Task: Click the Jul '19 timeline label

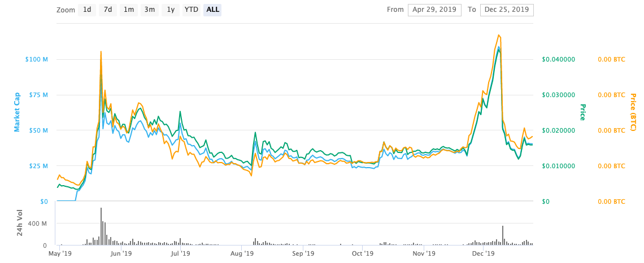Action: point(180,254)
